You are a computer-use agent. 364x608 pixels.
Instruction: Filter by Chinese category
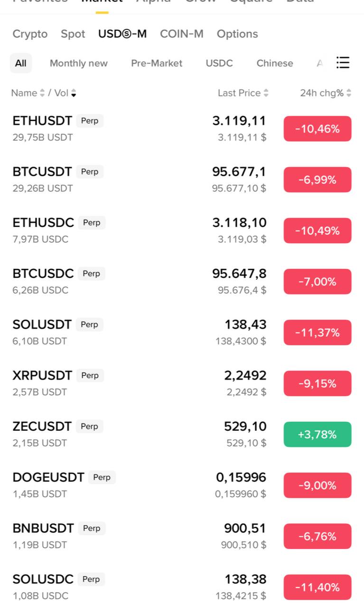coord(275,63)
